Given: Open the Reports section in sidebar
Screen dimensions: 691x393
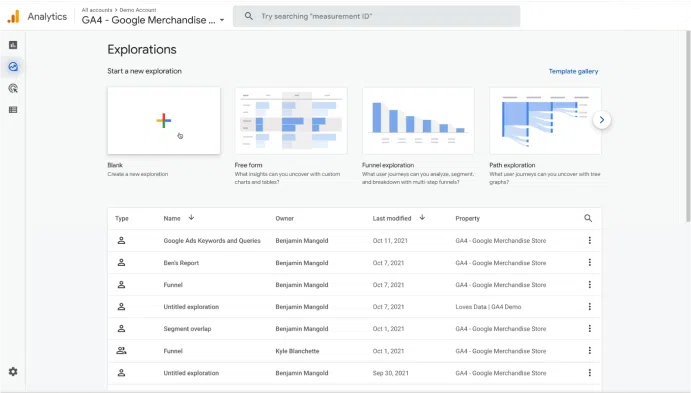Looking at the screenshot, I should coord(13,45).
